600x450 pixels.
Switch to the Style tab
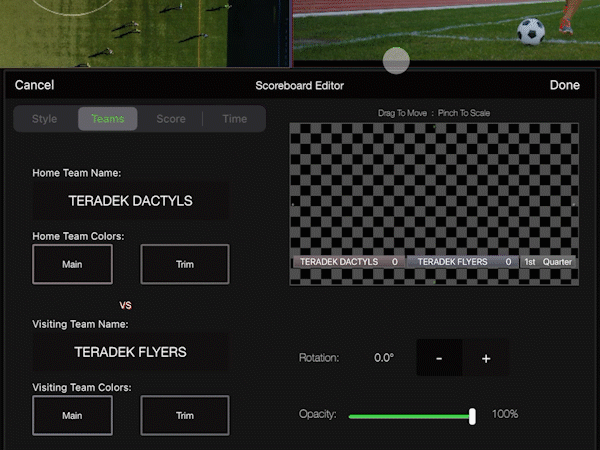[x=44, y=119]
